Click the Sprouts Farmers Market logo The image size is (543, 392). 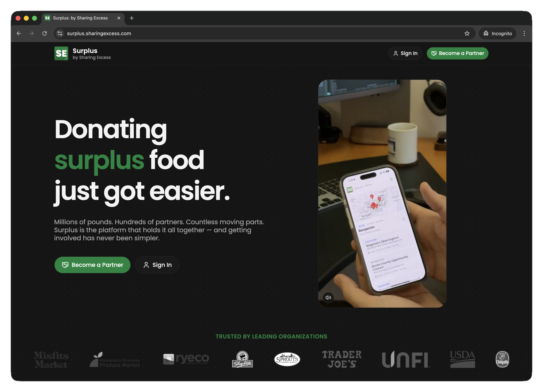(x=287, y=359)
